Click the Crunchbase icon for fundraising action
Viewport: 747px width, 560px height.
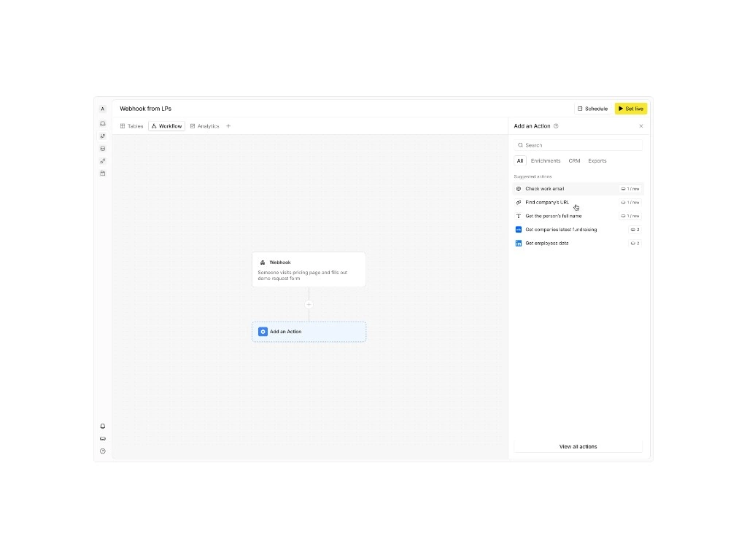coord(519,230)
